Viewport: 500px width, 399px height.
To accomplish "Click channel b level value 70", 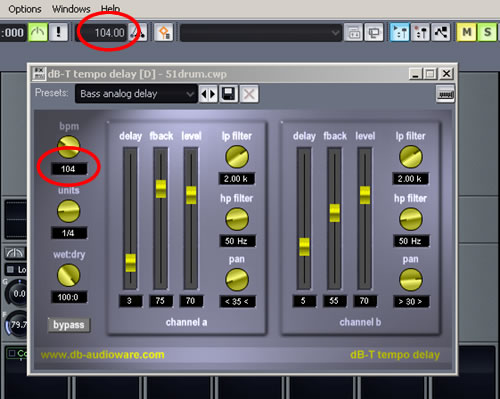I will tap(365, 301).
